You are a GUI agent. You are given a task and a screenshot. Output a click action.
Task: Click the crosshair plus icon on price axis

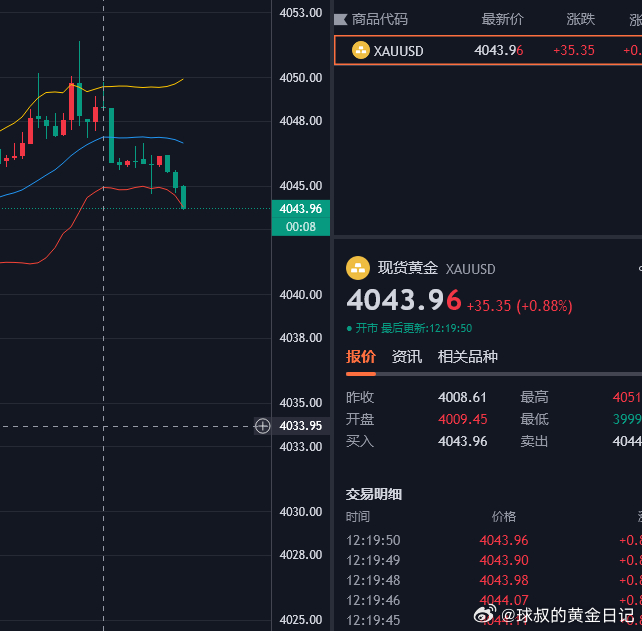(x=262, y=426)
